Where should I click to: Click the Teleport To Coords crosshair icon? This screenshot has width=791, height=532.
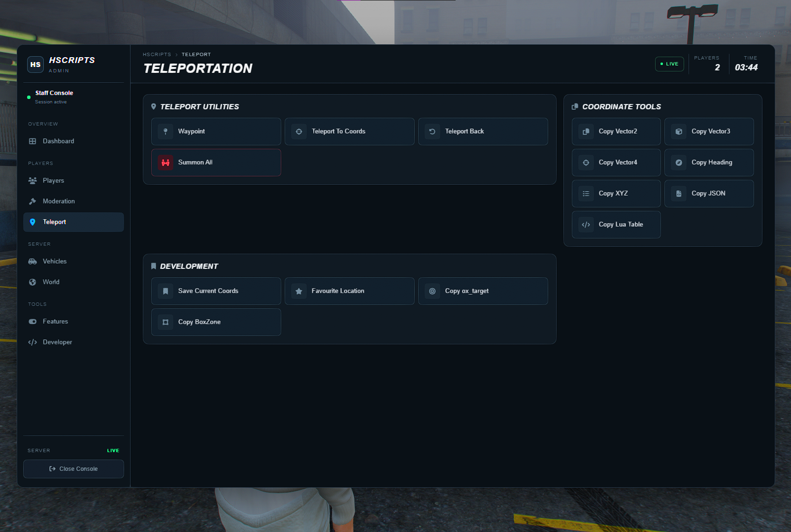pos(299,132)
